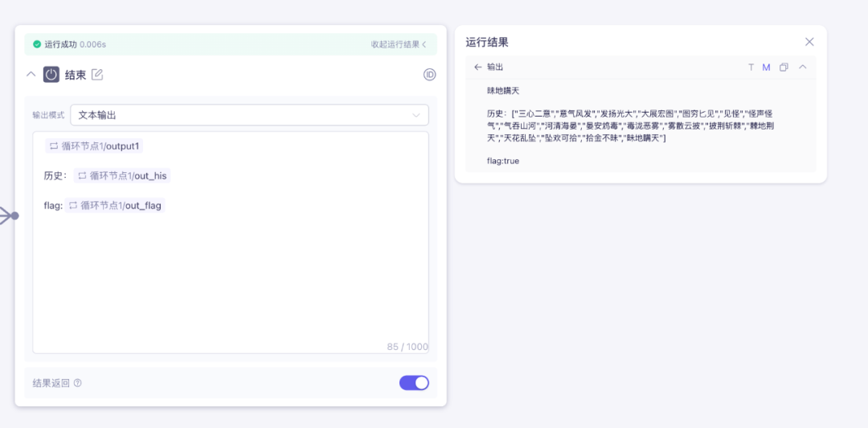Click the power icon of the 结束 node
868x428 pixels.
(51, 74)
